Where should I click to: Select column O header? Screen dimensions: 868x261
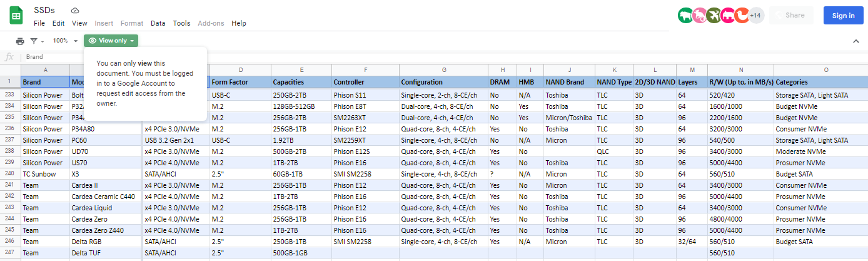coord(825,69)
